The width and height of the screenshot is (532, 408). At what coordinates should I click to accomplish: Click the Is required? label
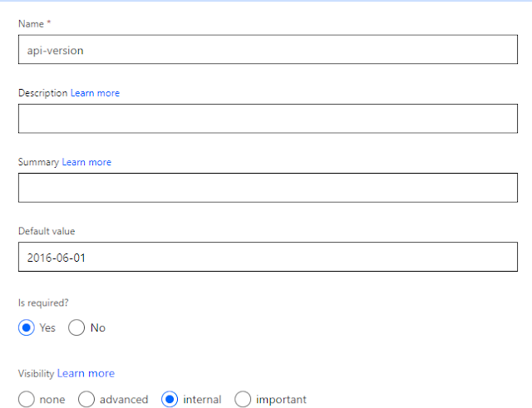pos(43,302)
